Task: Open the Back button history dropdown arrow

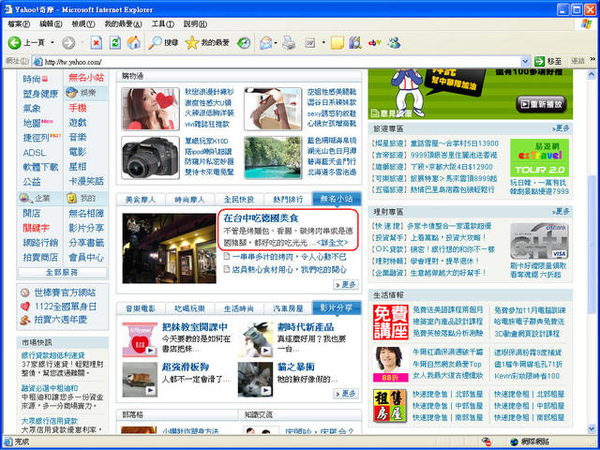Action: tap(52, 42)
